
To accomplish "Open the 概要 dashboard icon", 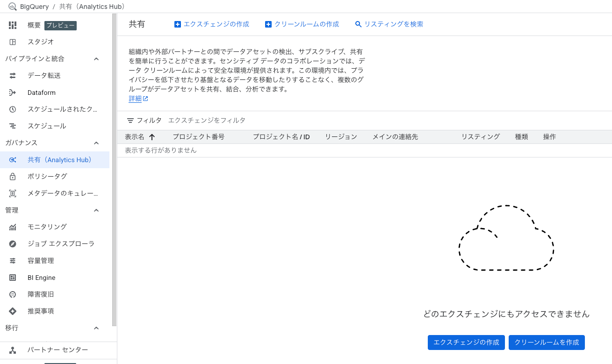I will [x=13, y=25].
